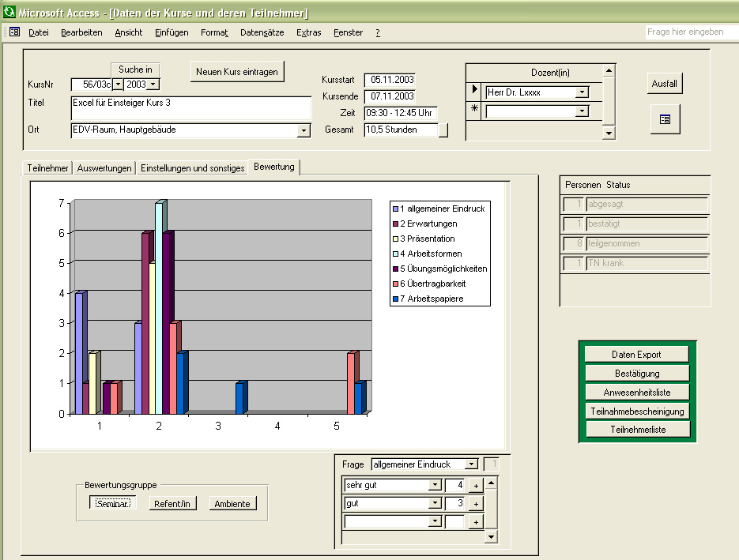Viewport: 739px width, 560px height.
Task: Click the Teilnehmerliste button
Action: pyautogui.click(x=638, y=430)
